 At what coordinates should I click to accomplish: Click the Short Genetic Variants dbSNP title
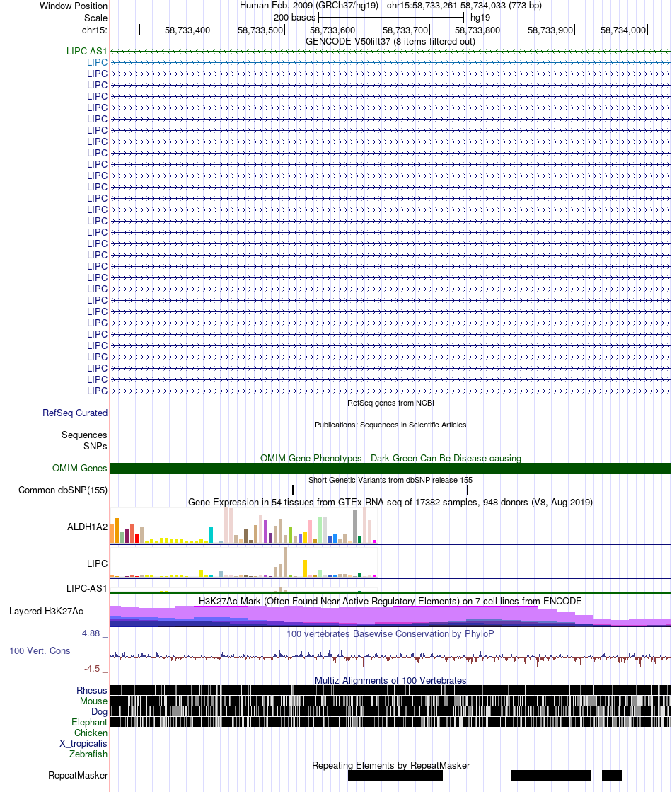click(390, 480)
